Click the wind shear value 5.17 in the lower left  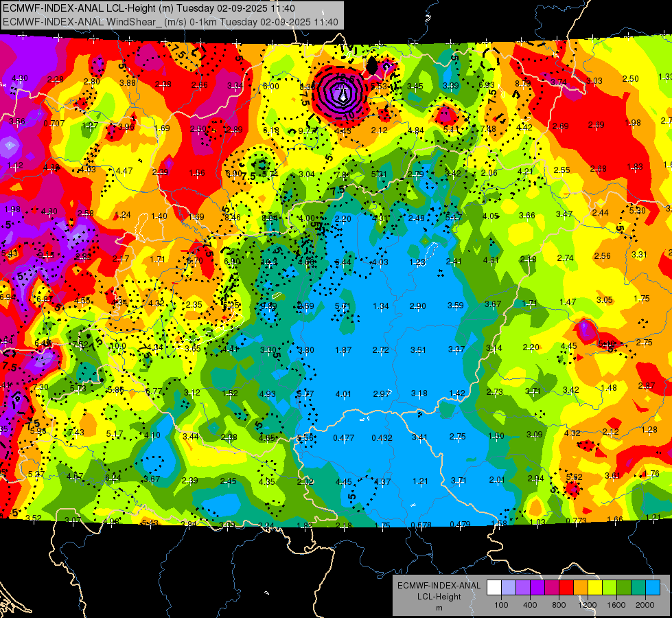[x=115, y=434]
